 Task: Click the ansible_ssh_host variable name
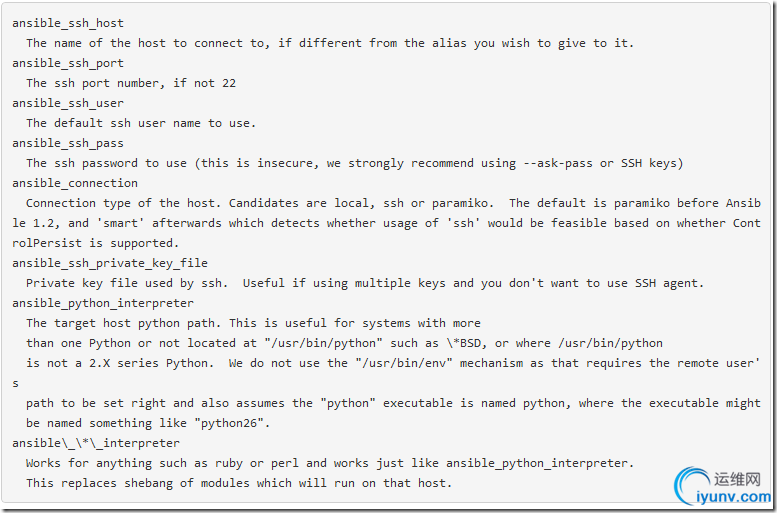[x=68, y=23]
